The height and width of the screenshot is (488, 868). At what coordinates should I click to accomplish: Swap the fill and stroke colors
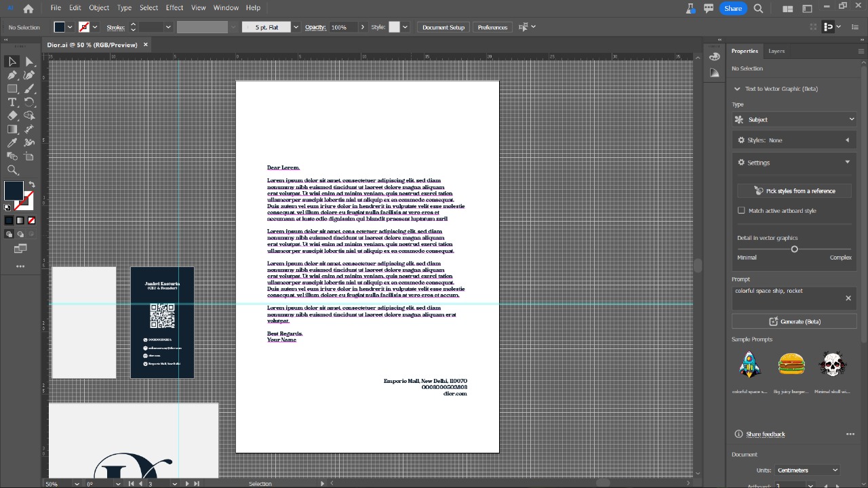[x=32, y=184]
